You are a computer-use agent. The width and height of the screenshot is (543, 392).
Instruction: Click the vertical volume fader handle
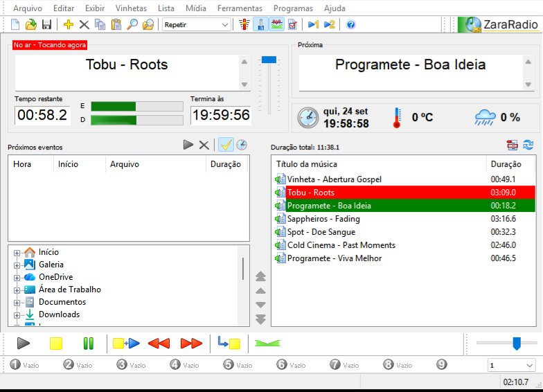(269, 60)
